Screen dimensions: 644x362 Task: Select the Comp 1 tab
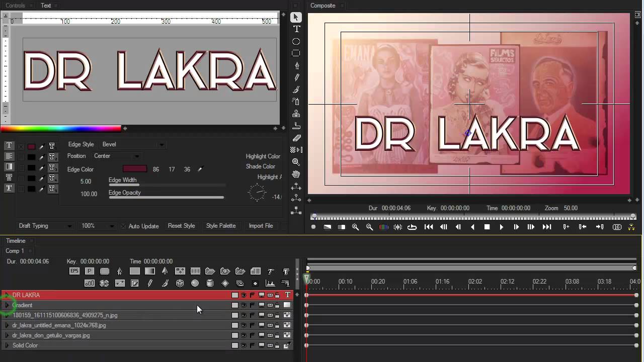tap(15, 251)
